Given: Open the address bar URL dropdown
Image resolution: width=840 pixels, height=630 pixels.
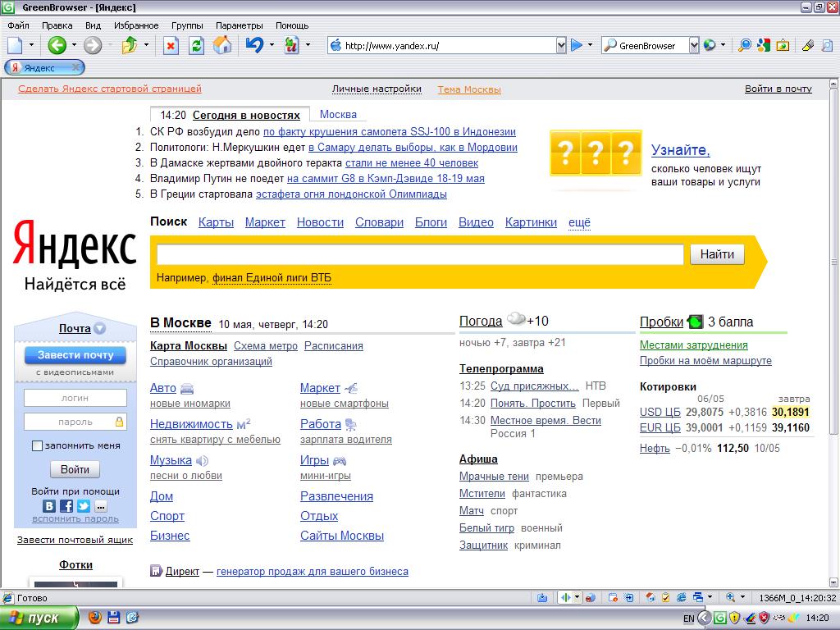Looking at the screenshot, I should pyautogui.click(x=561, y=46).
